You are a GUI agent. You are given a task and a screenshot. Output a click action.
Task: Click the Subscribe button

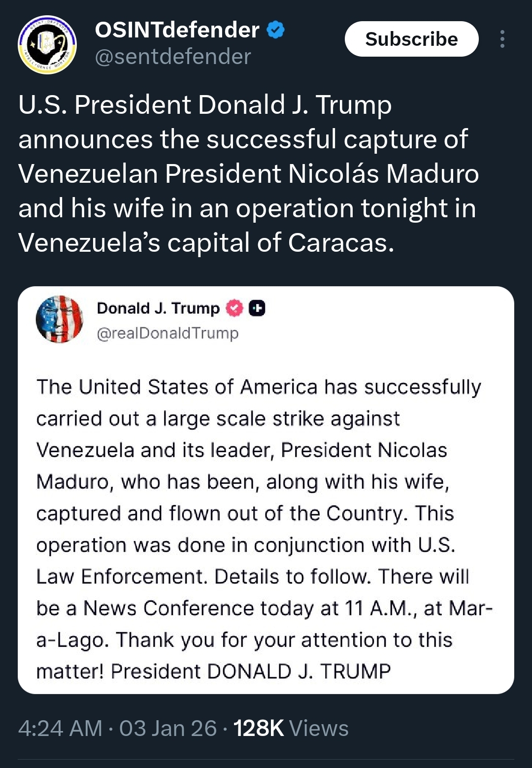click(x=411, y=39)
